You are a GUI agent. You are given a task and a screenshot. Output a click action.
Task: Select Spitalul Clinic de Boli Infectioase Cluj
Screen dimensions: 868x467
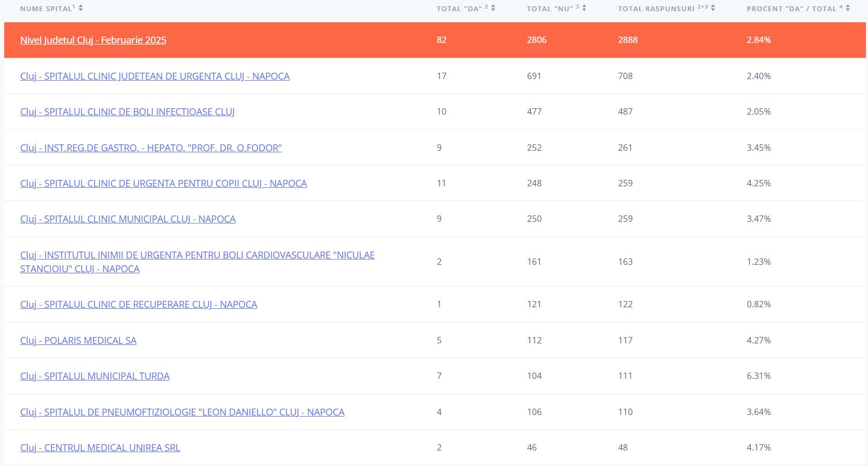(127, 112)
